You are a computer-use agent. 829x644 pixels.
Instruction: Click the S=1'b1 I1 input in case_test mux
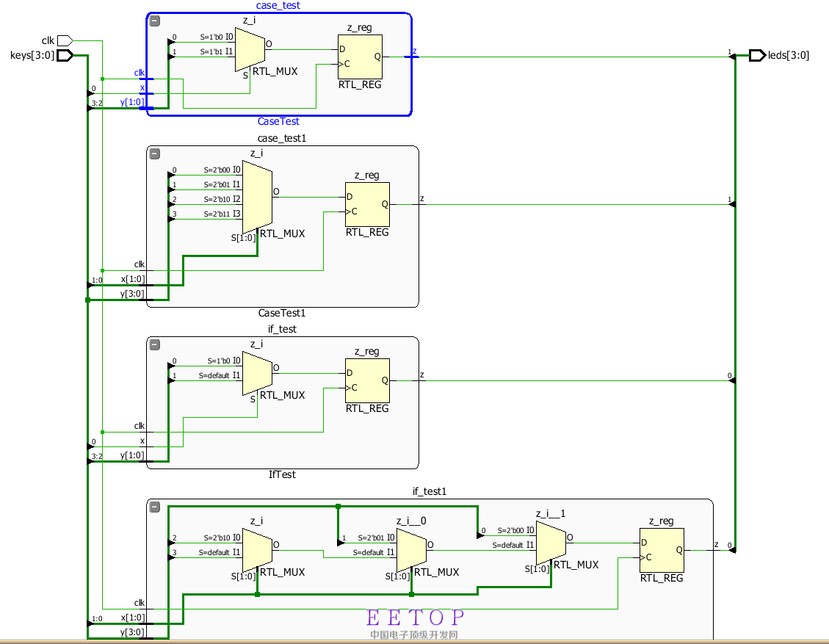tap(216, 51)
